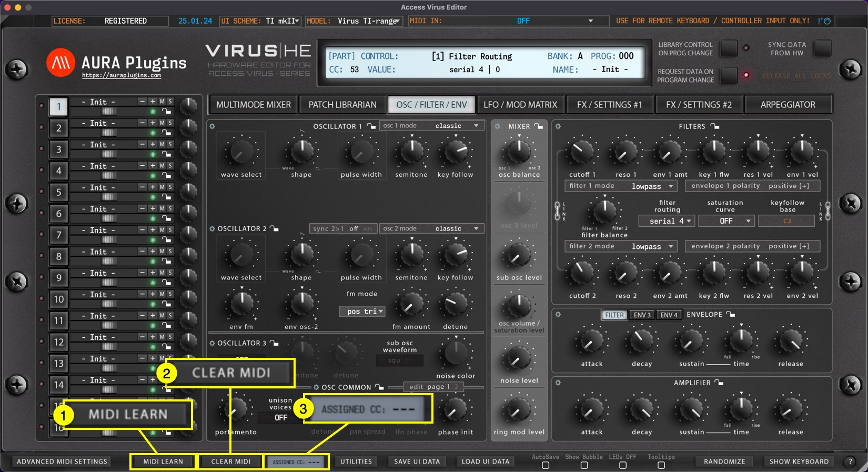This screenshot has height=472, width=868.
Task: Open the ARPEGGIATOR tab
Action: click(x=788, y=105)
